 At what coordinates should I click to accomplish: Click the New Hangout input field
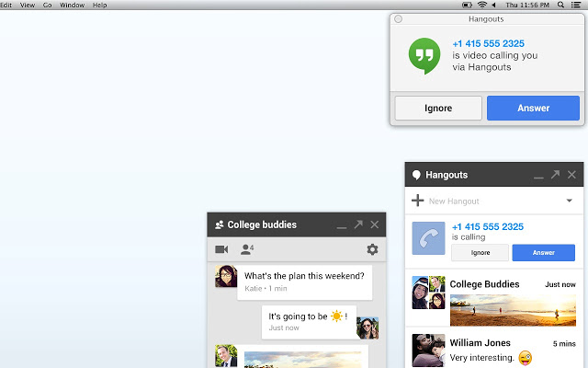(494, 201)
